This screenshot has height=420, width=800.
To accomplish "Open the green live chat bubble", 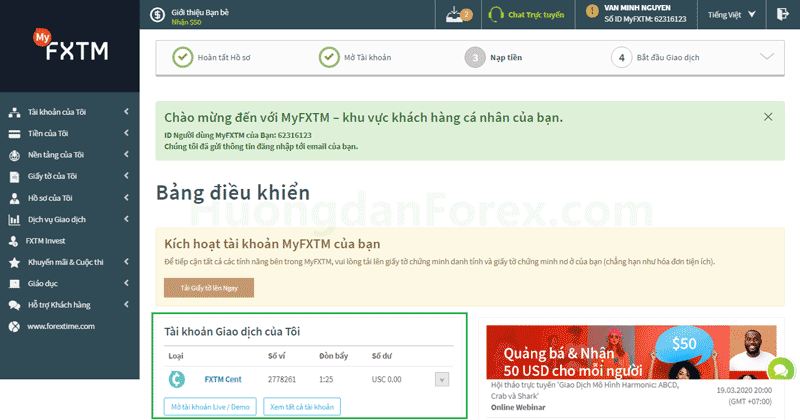I will tap(781, 369).
